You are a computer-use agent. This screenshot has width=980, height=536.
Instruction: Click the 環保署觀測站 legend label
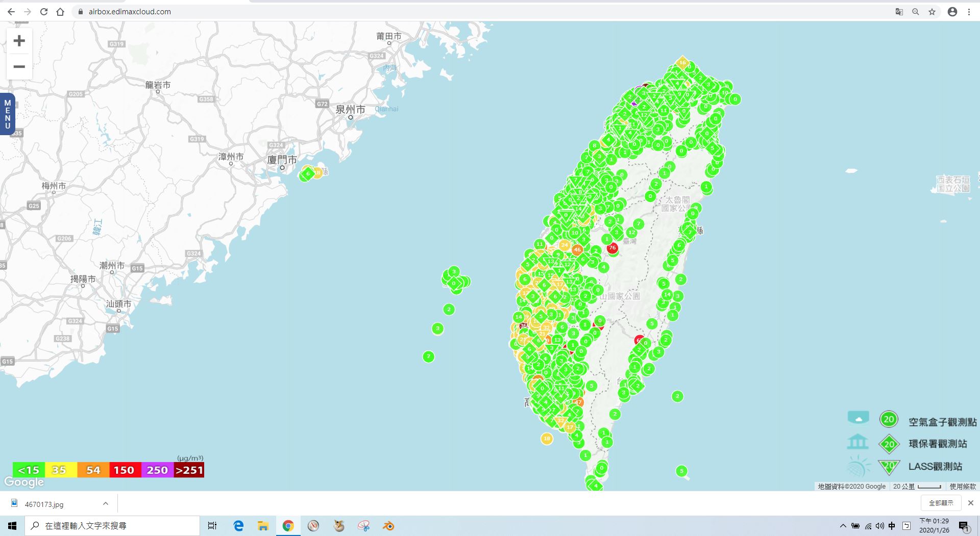pyautogui.click(x=938, y=444)
